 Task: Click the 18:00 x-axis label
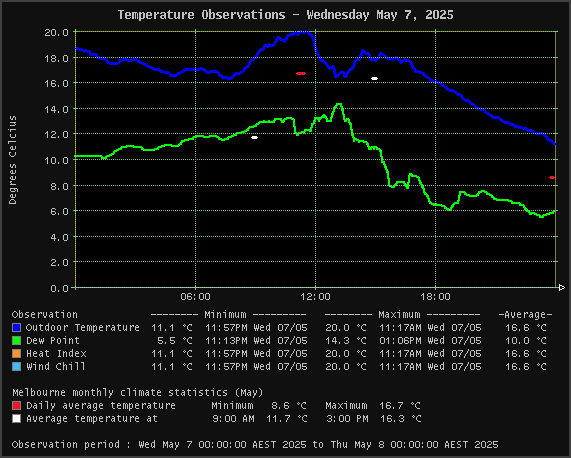tap(436, 297)
